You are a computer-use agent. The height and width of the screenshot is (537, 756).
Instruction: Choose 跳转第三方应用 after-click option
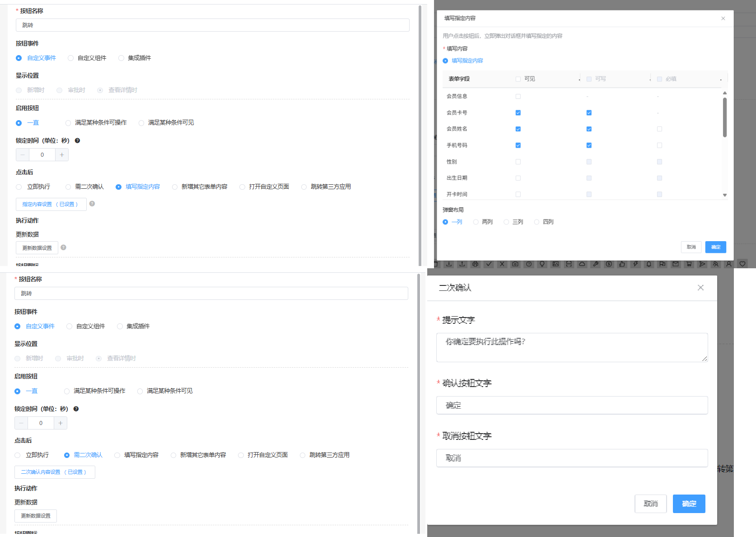(303, 187)
